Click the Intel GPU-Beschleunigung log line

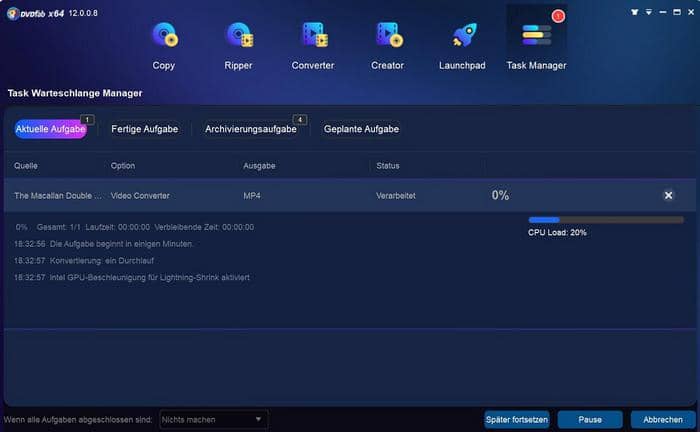(x=132, y=277)
